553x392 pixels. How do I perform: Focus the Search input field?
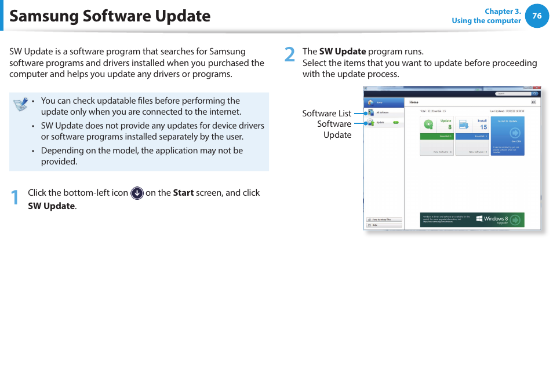(x=514, y=94)
